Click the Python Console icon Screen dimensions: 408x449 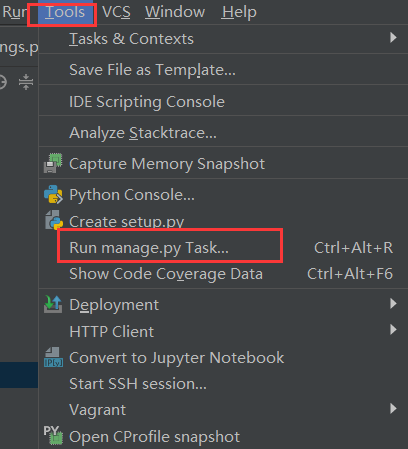pos(53,194)
